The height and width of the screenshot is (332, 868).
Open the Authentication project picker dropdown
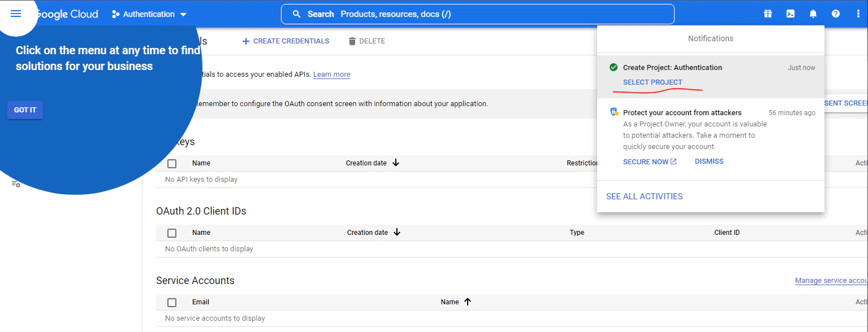pos(149,14)
